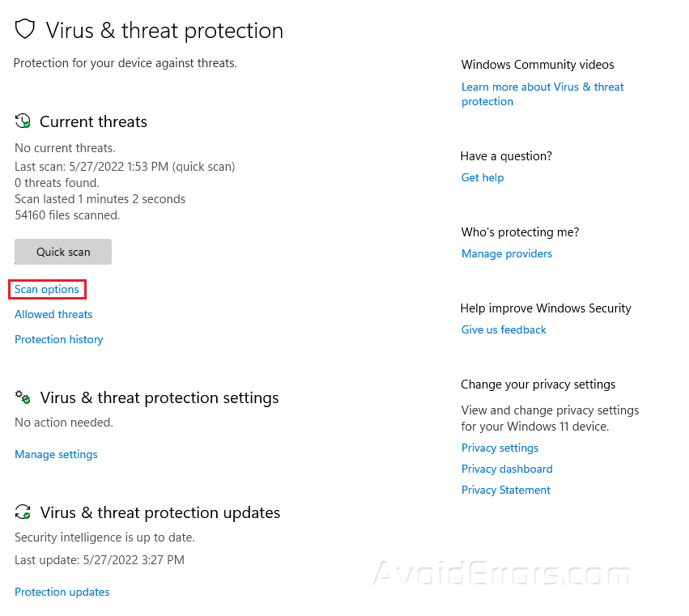This screenshot has height=616, width=689.
Task: View Protection history
Action: click(59, 339)
